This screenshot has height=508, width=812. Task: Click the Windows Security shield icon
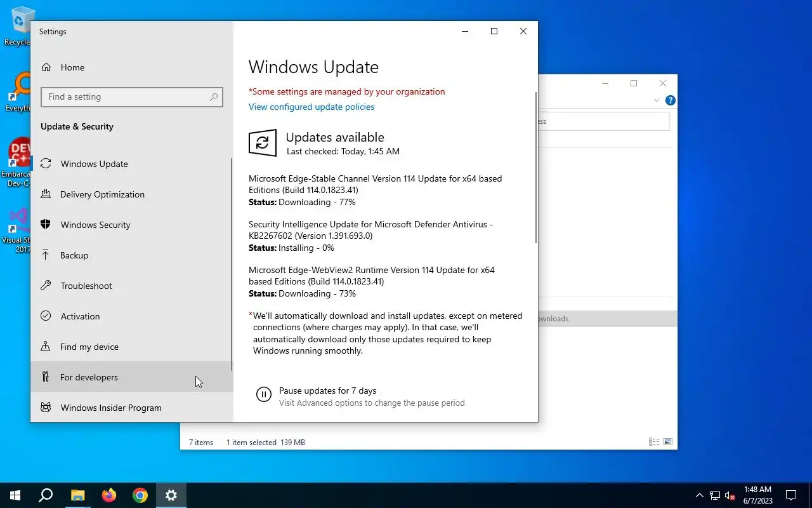pos(46,225)
